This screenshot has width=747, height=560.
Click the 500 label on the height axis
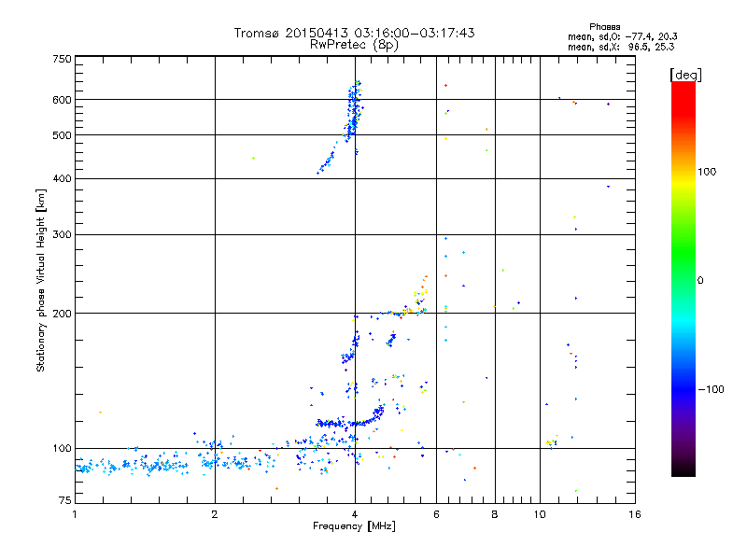[x=62, y=135]
